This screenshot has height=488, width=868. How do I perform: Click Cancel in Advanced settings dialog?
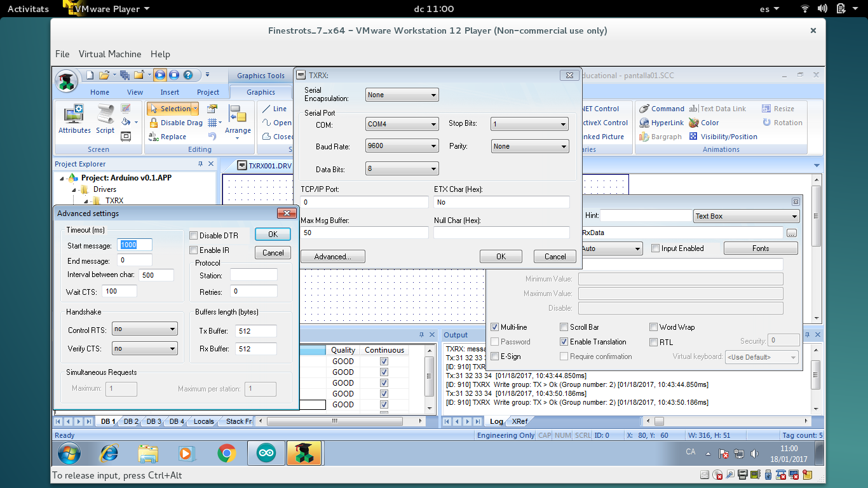tap(273, 253)
